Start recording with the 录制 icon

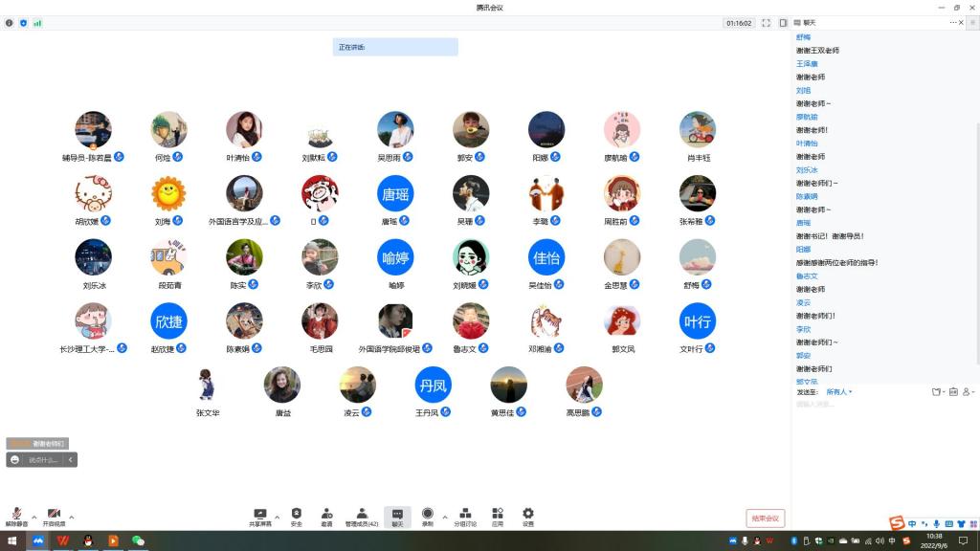tap(428, 517)
